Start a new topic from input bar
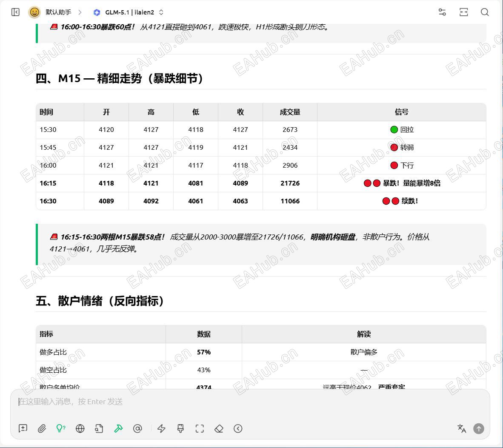Image resolution: width=503 pixels, height=448 pixels. pos(23,428)
